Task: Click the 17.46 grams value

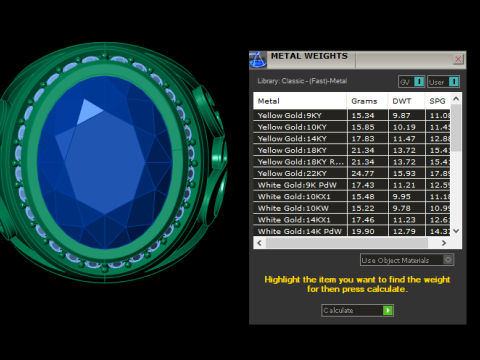Action: click(363, 220)
